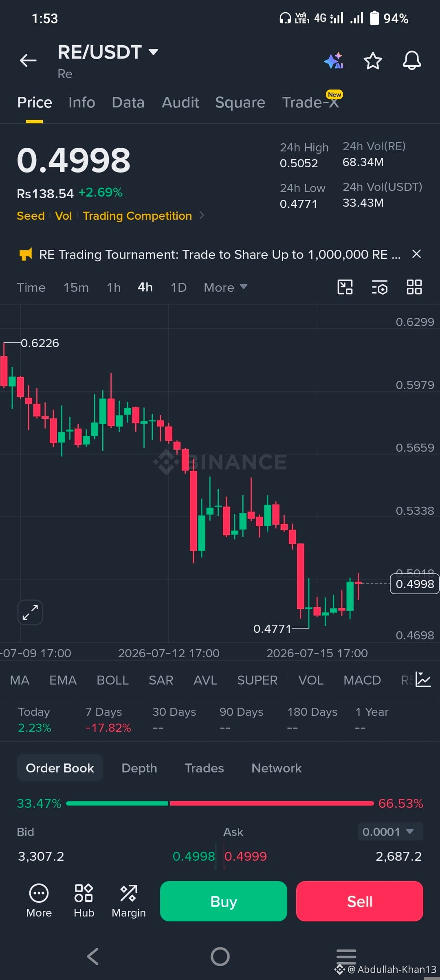Switch to the Audit tab
Viewport: 440px width, 980px height.
pyautogui.click(x=180, y=103)
